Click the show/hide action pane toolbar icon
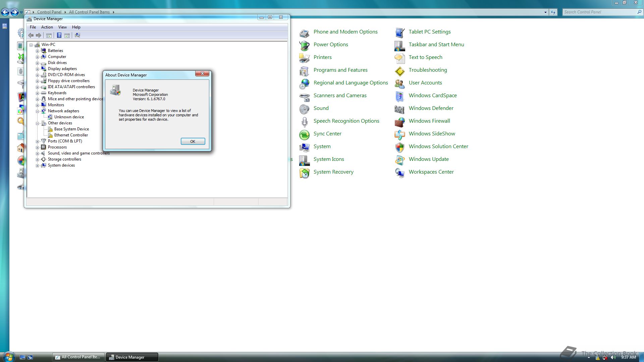644x362 pixels. point(67,35)
